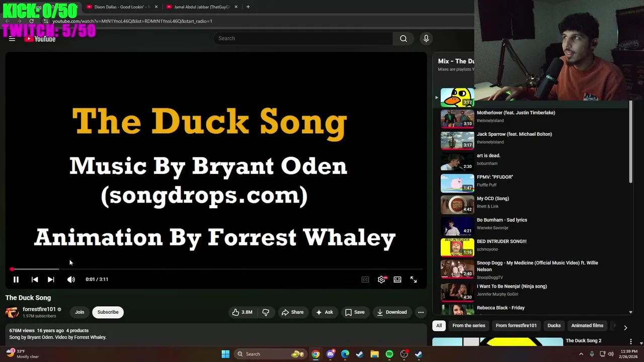Open player settings gear icon
The image size is (644, 362).
(x=381, y=280)
